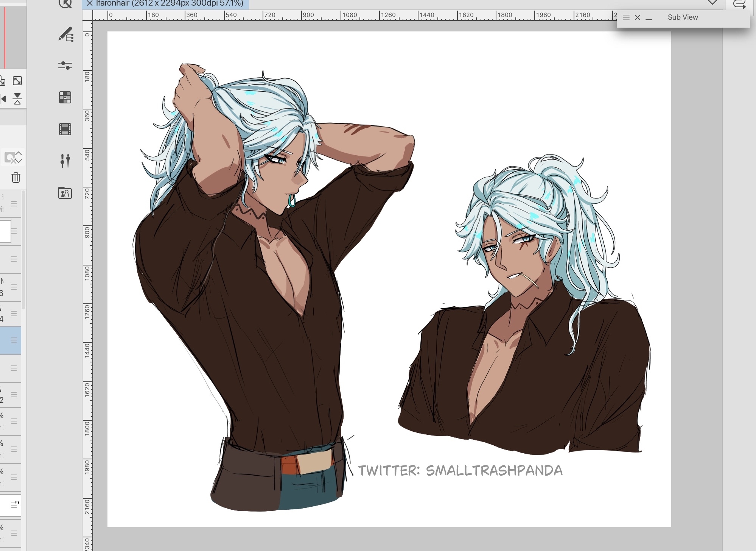Close the Ifaronhair canvas tab

(x=89, y=3)
